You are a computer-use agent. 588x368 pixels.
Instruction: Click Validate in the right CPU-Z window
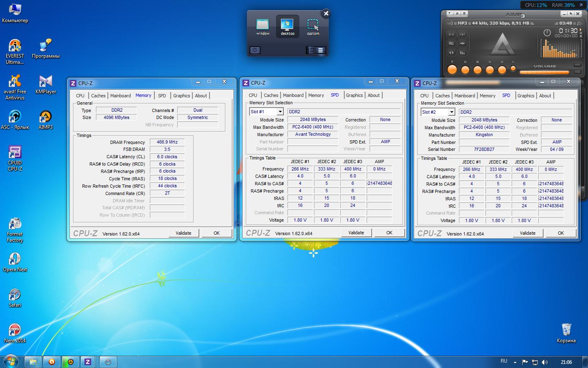tap(528, 233)
